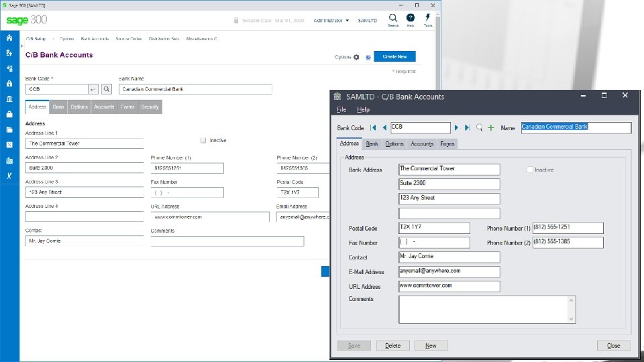This screenshot has height=362, width=644.
Task: Click the chart sidebar icon
Action: coord(9,160)
